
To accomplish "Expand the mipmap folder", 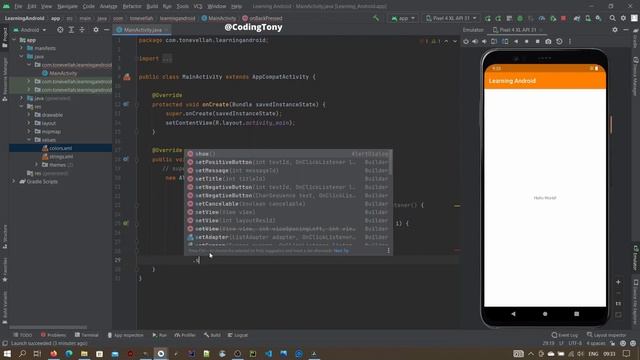I will click(x=29, y=131).
